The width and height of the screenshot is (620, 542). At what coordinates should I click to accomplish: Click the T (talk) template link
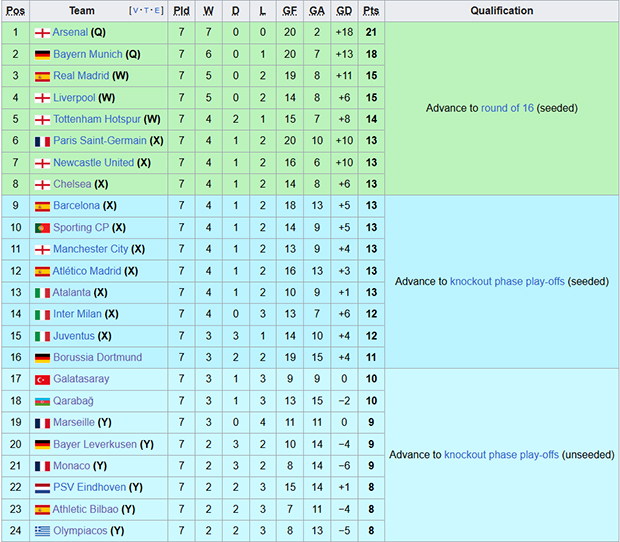pyautogui.click(x=146, y=11)
